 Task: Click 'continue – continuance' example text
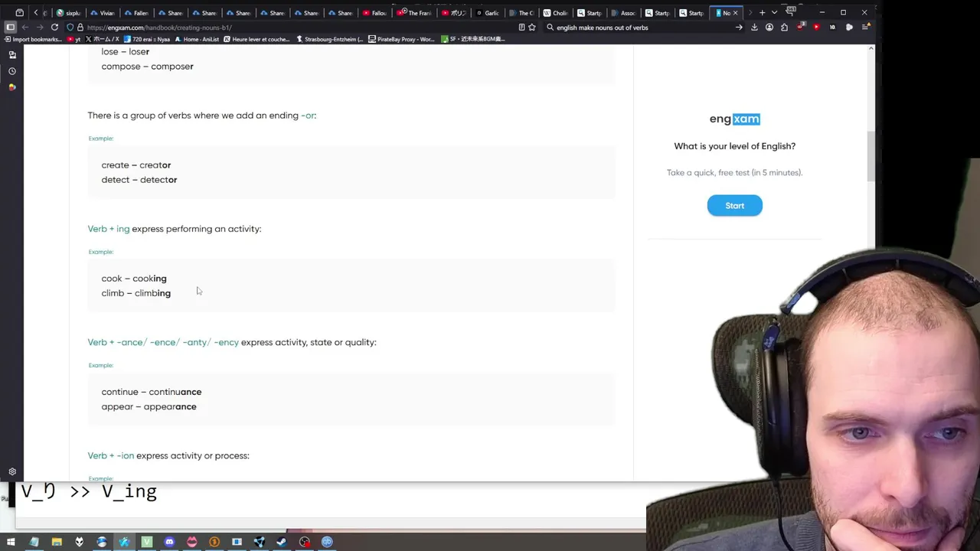tap(151, 392)
